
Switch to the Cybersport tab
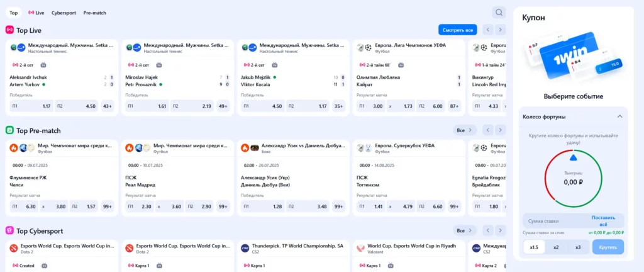pyautogui.click(x=64, y=13)
